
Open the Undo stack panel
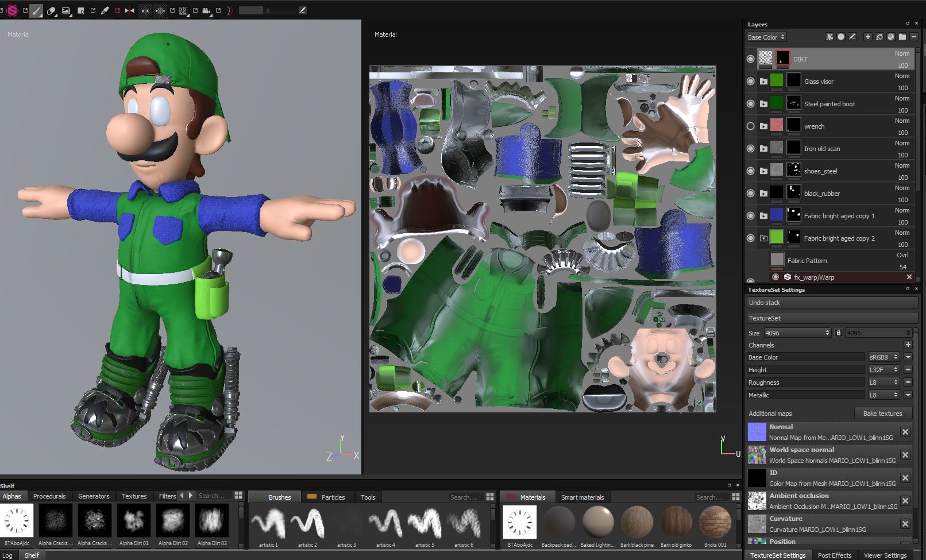pos(831,303)
